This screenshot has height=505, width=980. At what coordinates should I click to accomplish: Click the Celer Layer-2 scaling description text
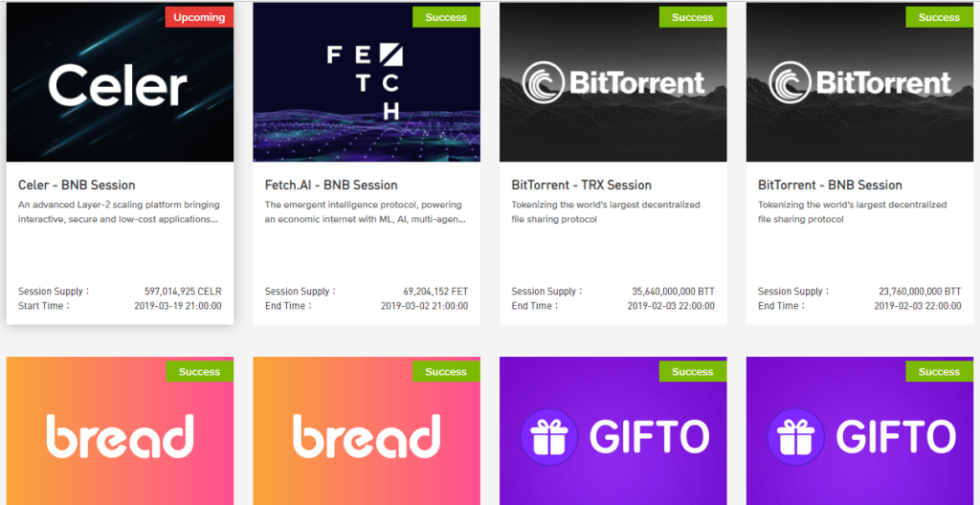click(x=119, y=212)
